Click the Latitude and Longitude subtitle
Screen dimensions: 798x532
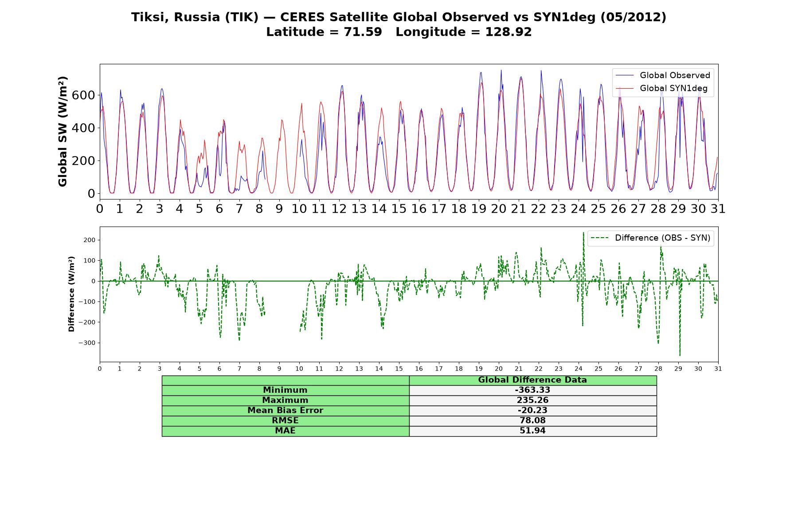point(399,32)
